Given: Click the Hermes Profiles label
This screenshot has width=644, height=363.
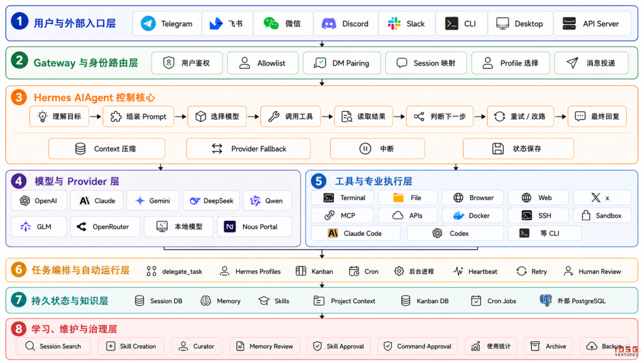Looking at the screenshot, I should click(x=258, y=271).
